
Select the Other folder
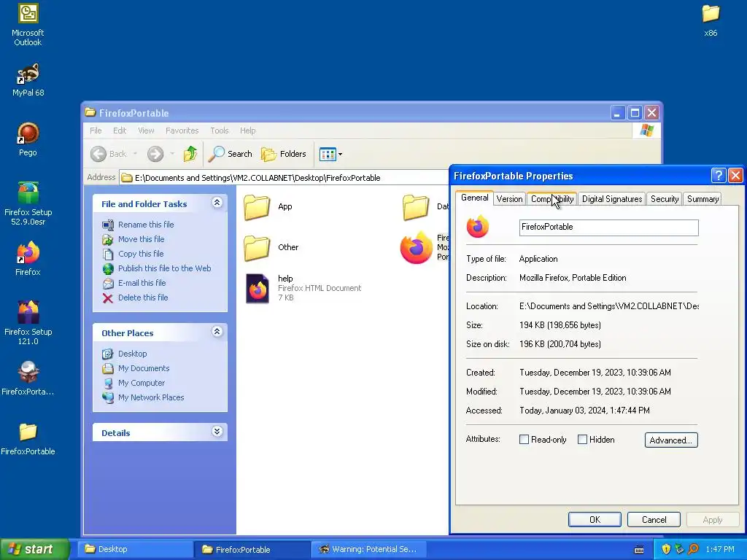click(271, 248)
